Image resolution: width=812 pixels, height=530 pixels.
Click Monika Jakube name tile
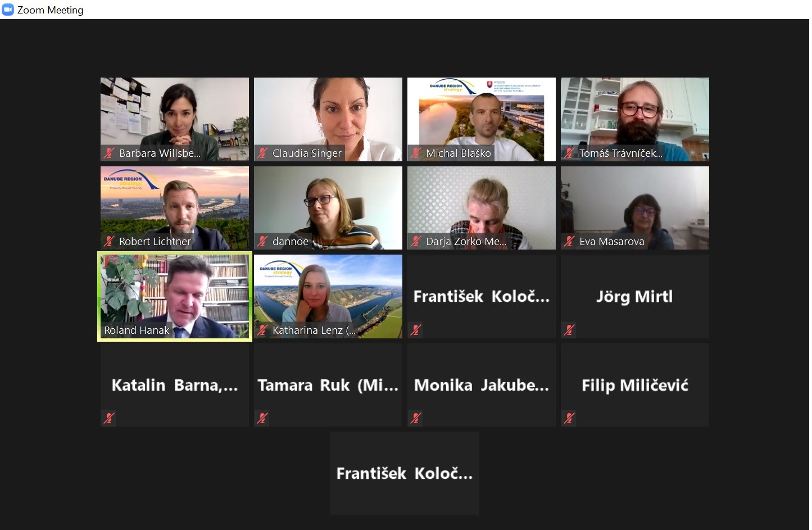click(482, 385)
